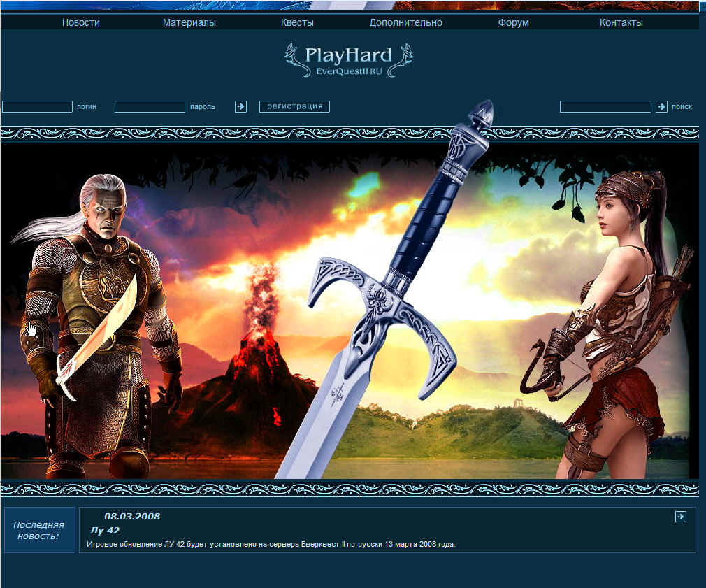The width and height of the screenshot is (706, 588).
Task: Open the Квесты menu
Action: [x=296, y=22]
